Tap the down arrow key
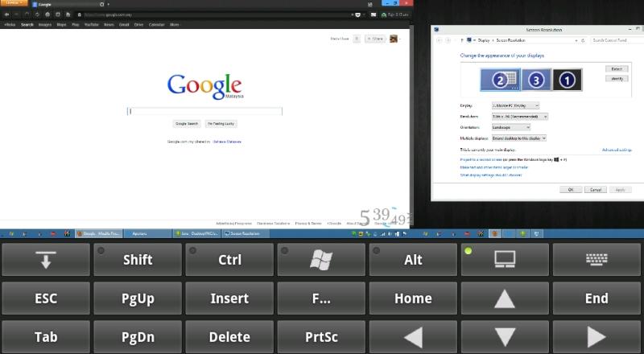 click(505, 337)
